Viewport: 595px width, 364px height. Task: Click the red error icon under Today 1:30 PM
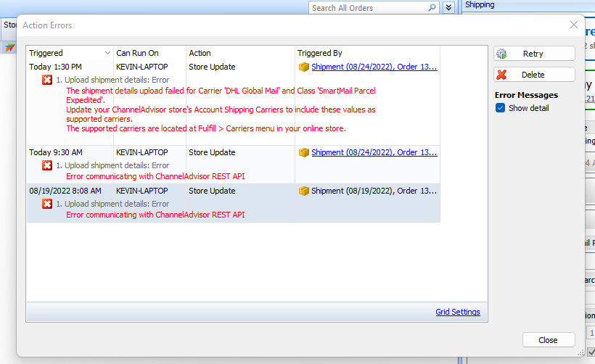47,80
